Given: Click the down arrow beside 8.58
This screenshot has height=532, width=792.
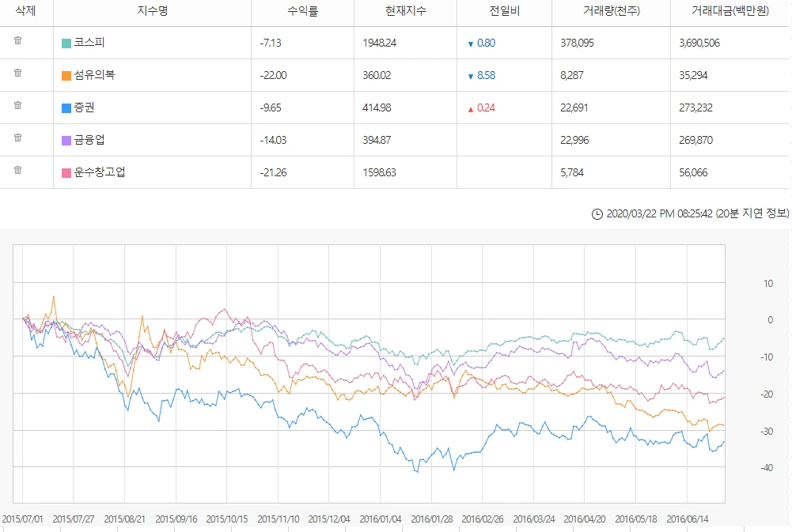Looking at the screenshot, I should [x=471, y=76].
